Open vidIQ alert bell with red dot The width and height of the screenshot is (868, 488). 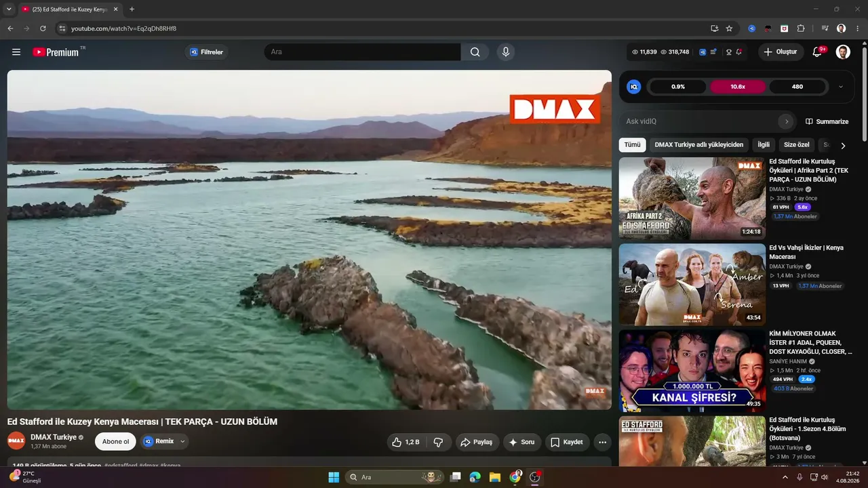738,52
